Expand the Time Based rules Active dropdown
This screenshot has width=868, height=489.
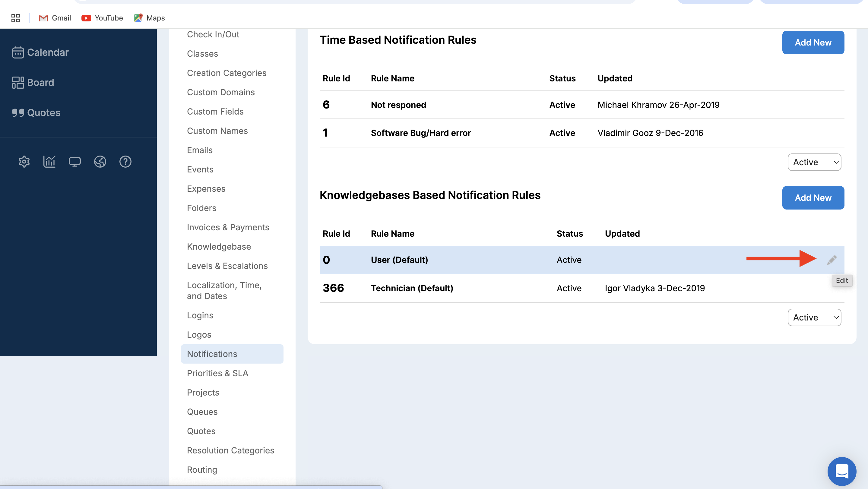(x=814, y=162)
